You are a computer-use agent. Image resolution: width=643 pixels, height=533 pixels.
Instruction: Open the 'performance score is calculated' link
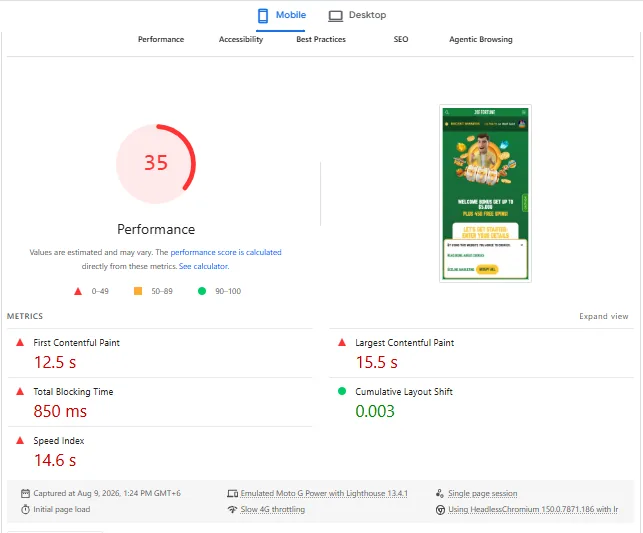click(226, 252)
